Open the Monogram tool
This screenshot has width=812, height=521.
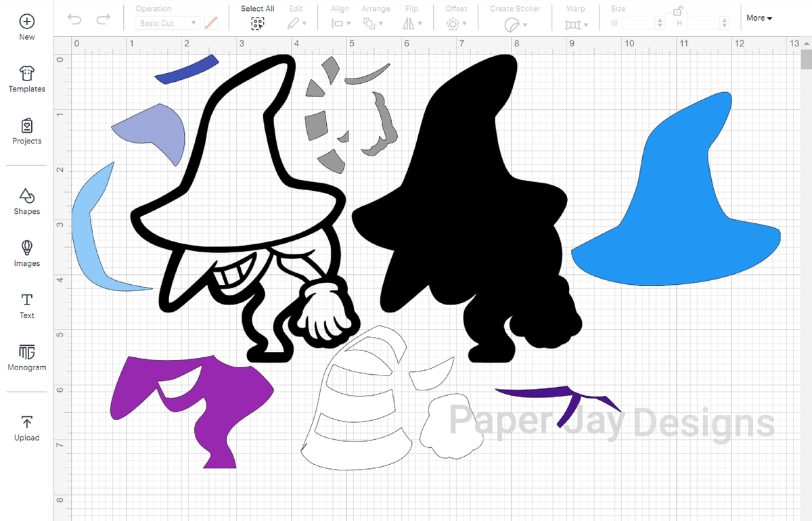click(27, 357)
